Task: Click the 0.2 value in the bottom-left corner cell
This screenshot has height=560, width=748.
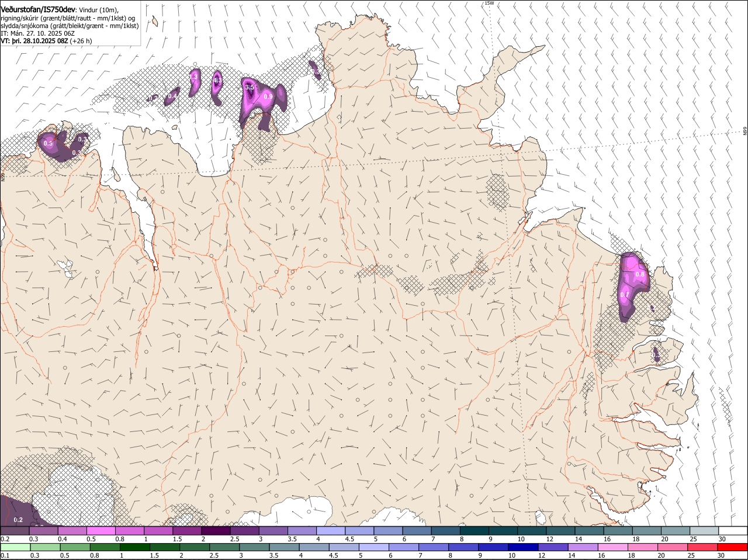Action: pyautogui.click(x=18, y=520)
